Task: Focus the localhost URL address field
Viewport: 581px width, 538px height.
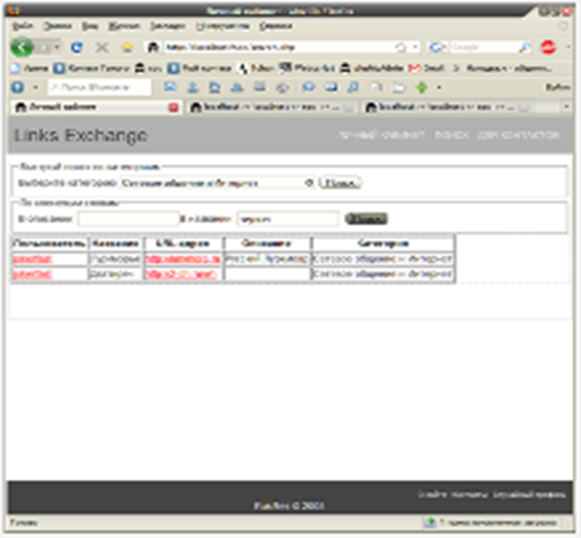Action: (278, 47)
